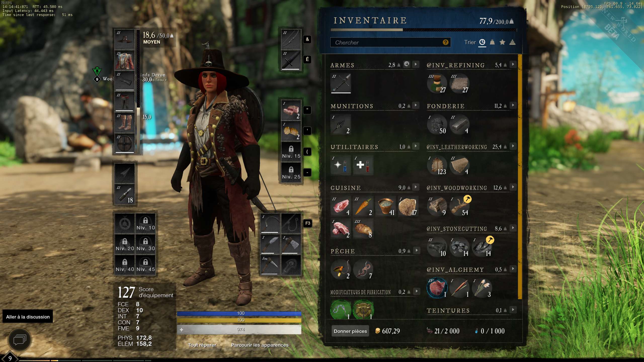Select the iron ore stack of 50
Image resolution: width=644 pixels, height=362 pixels.
[437, 124]
